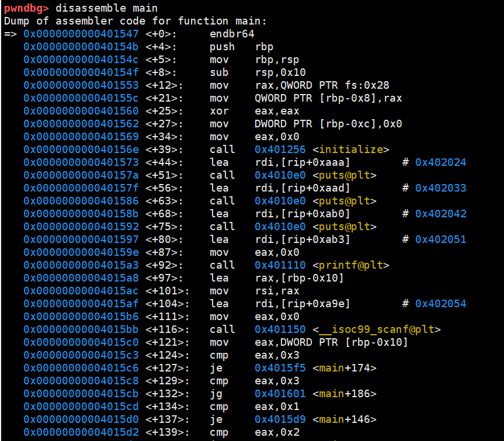Click the 'xor eax,eax' instruction
This screenshot has width=504, height=441.
pos(254,111)
